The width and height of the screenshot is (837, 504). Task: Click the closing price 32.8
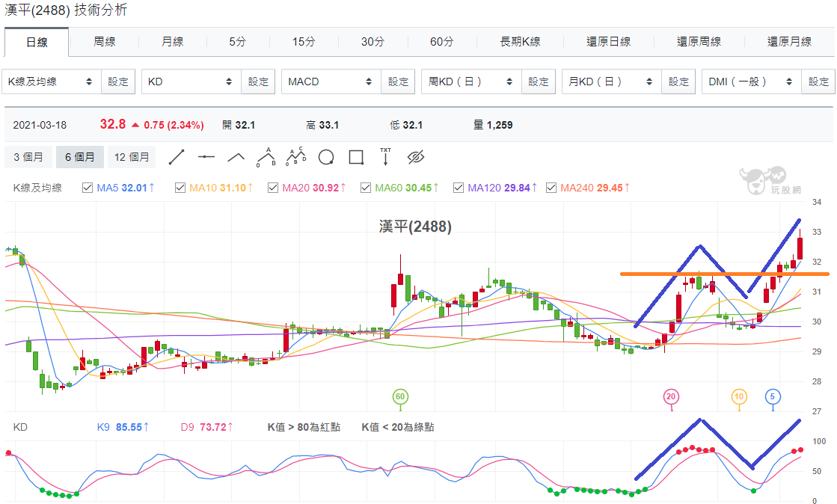(113, 124)
